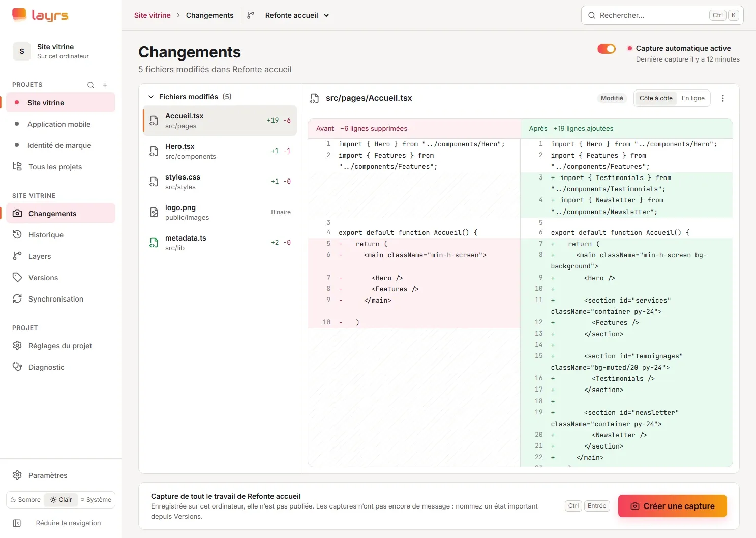Screen dimensions: 756x538
Task: Select the metadata.ts changed file
Action: pos(220,243)
